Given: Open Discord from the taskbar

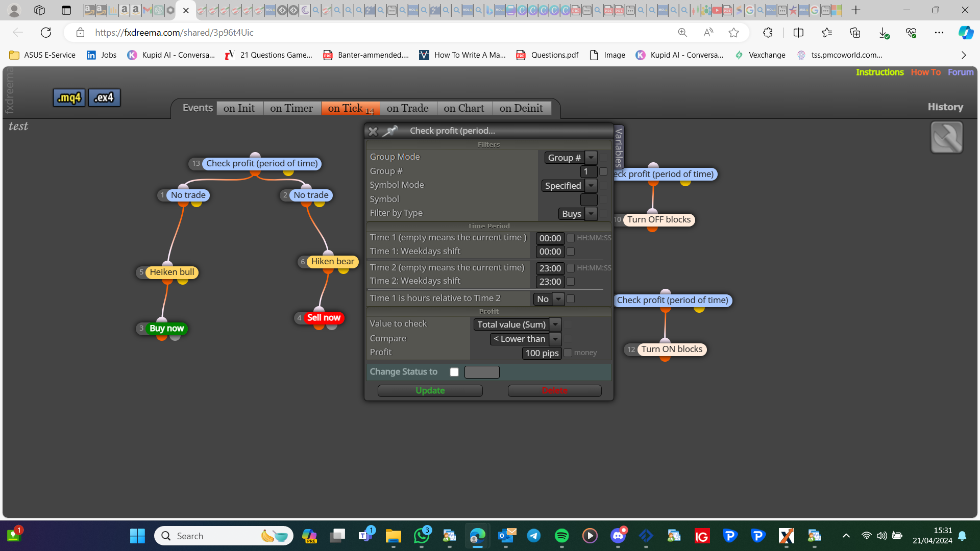Looking at the screenshot, I should click(618, 536).
